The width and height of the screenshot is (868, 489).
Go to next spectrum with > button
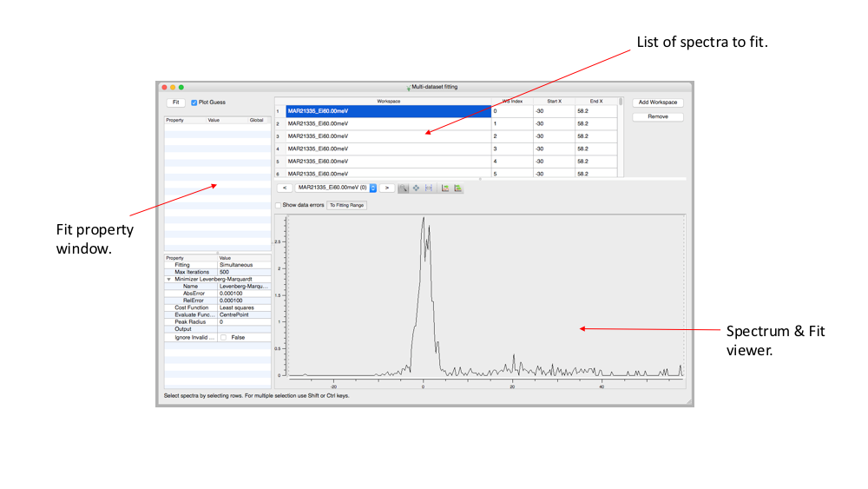tap(387, 188)
